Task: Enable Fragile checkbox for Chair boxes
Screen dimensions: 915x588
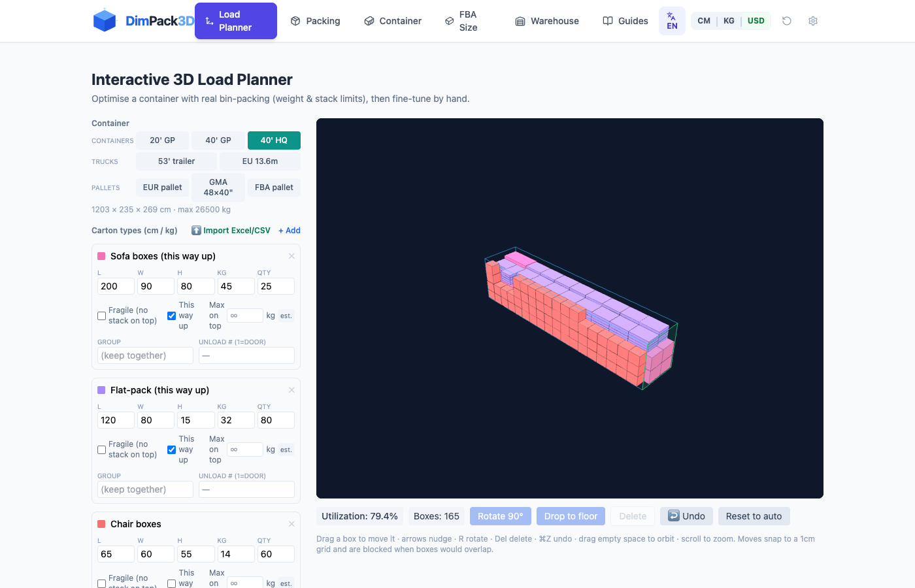Action: [101, 583]
